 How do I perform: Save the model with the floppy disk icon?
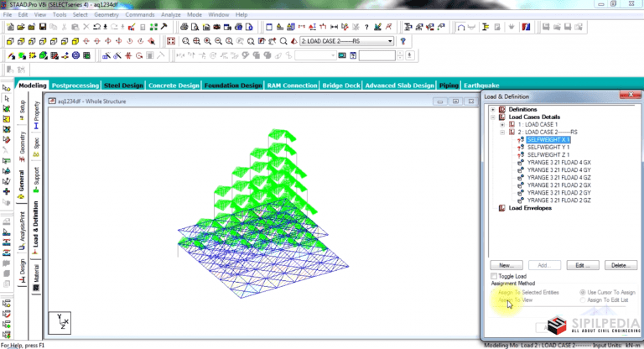(43, 27)
